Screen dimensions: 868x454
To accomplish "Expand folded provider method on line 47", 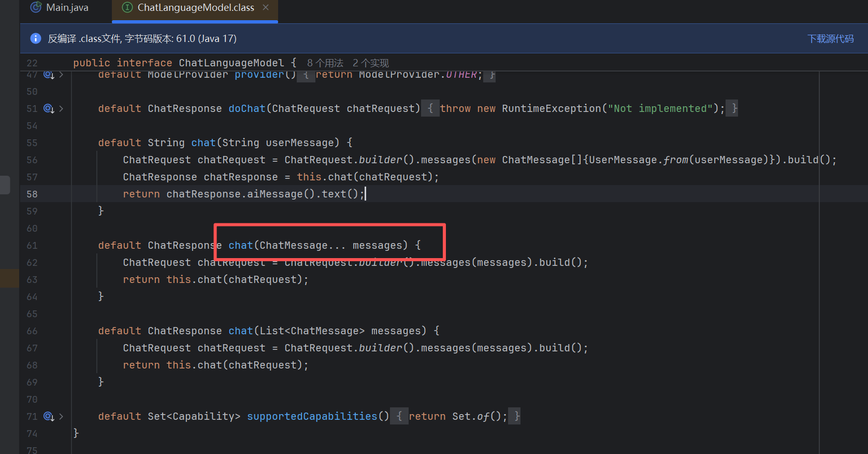I will pyautogui.click(x=61, y=75).
